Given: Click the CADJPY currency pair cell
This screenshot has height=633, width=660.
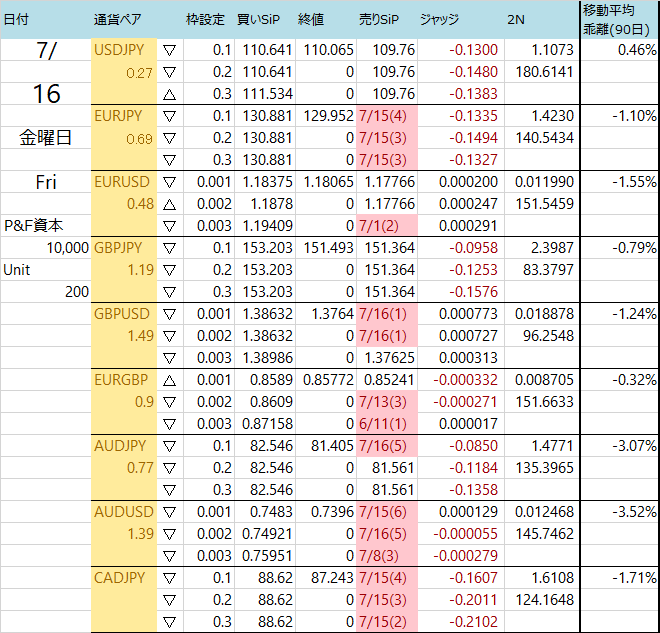Looking at the screenshot, I should pos(120,578).
